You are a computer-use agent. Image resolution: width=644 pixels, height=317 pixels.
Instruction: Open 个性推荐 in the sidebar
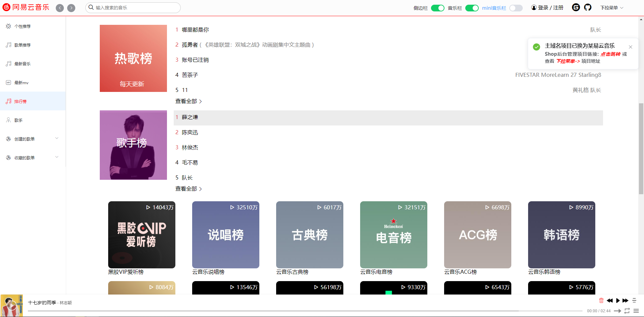33,26
